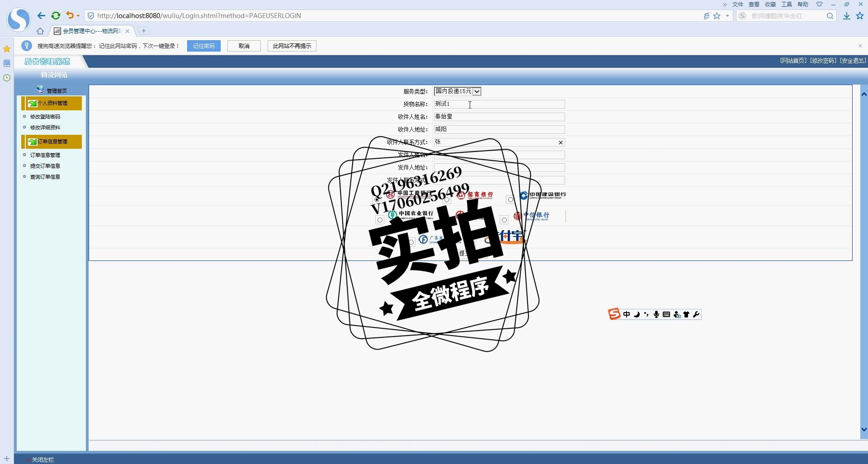Open the IME soft keyboard icon
The height and width of the screenshot is (464, 868).
[666, 314]
